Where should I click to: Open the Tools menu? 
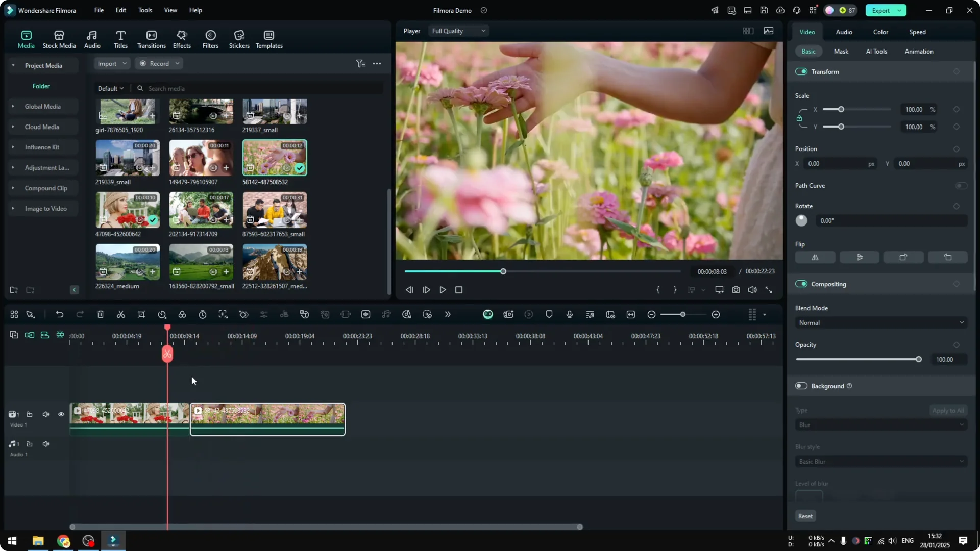144,10
